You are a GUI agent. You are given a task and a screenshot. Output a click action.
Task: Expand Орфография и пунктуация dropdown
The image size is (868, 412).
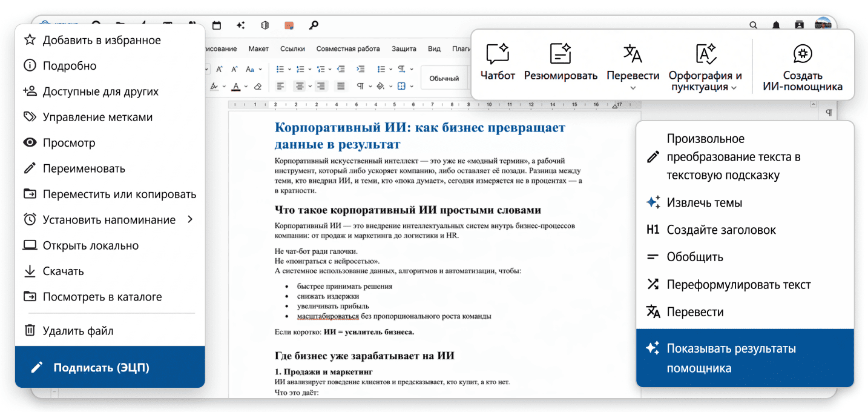[x=734, y=88]
